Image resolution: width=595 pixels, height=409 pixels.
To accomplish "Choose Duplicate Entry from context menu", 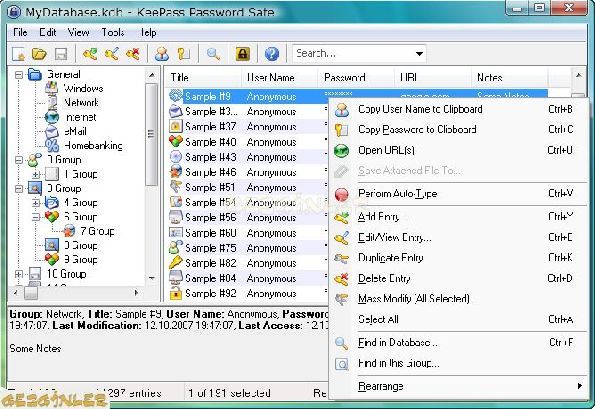I will coord(458,258).
